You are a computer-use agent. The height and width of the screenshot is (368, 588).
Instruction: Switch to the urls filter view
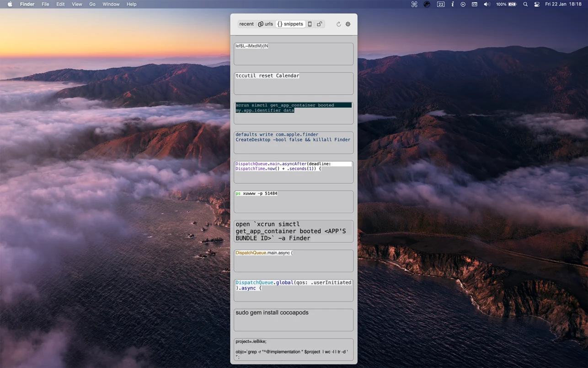pyautogui.click(x=266, y=24)
